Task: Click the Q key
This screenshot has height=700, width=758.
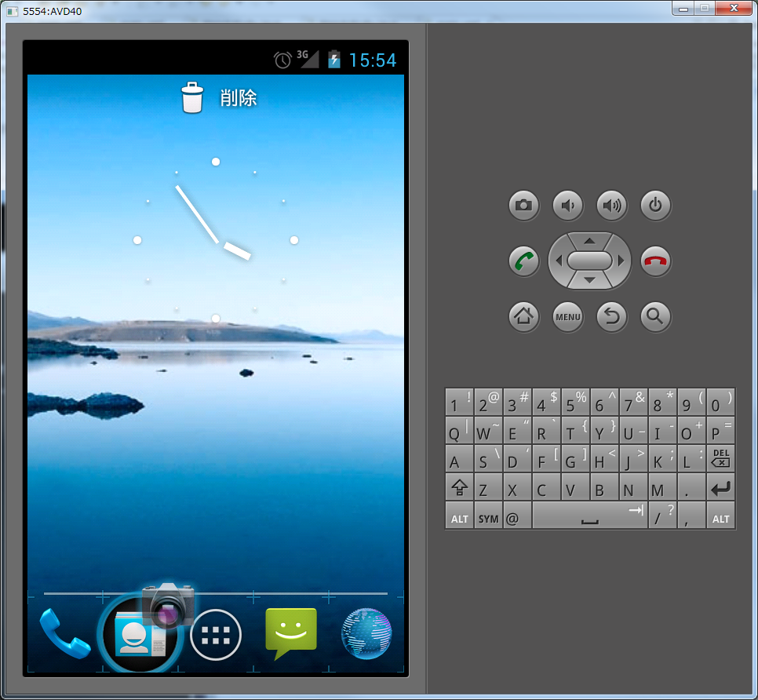Action: click(x=459, y=430)
